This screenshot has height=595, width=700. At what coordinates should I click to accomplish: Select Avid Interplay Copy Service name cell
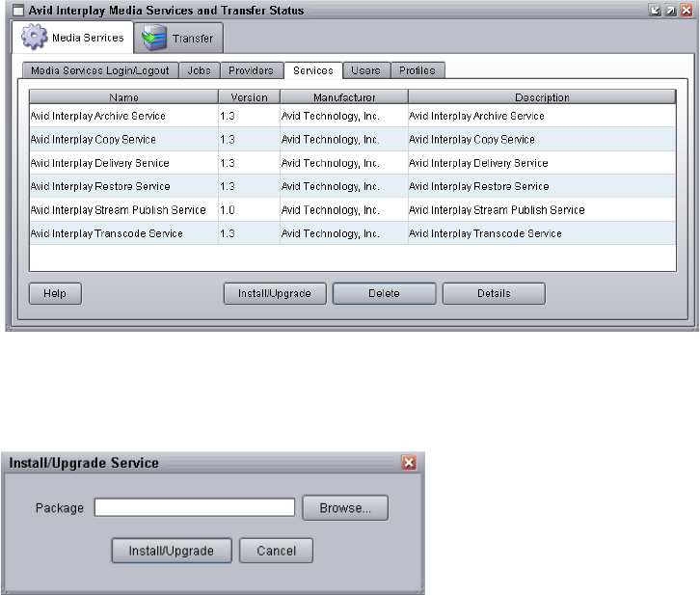(x=123, y=139)
